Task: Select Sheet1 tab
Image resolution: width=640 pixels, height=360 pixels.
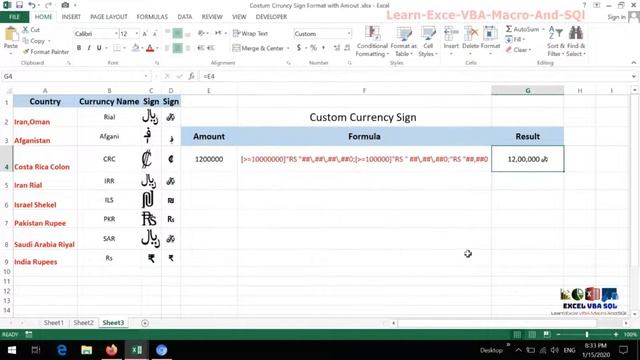Action: coord(53,323)
